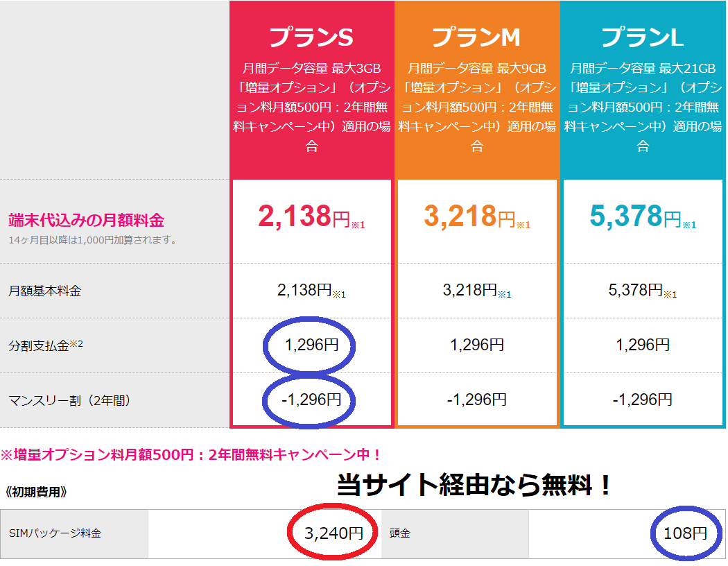The width and height of the screenshot is (728, 566).
Task: Click the circled -1,296円 discount for Plan S
Action: [311, 400]
